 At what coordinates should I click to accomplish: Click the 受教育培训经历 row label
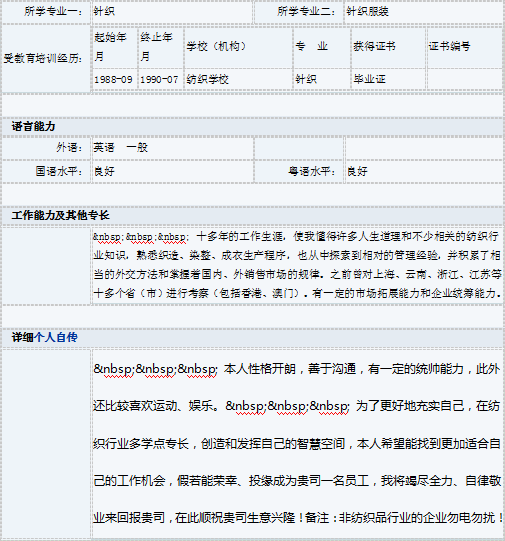tap(43, 58)
